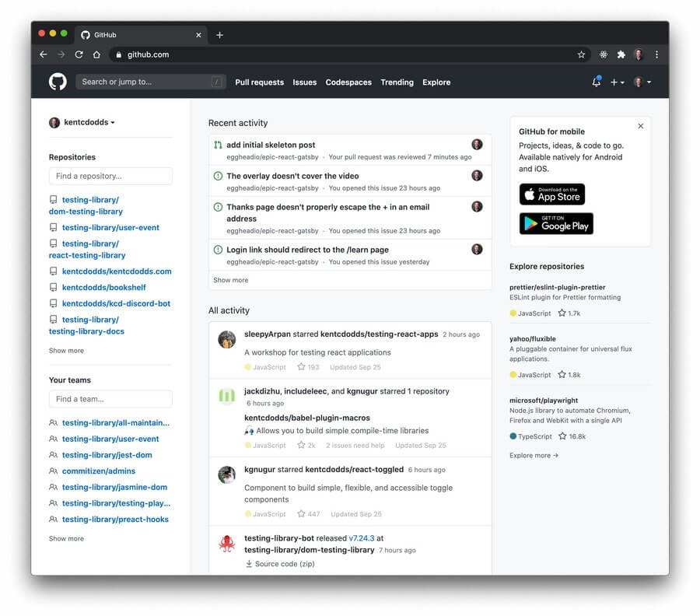Viewport: 700px width, 616px height.
Task: Open the browser extensions puzzle icon
Action: [621, 54]
